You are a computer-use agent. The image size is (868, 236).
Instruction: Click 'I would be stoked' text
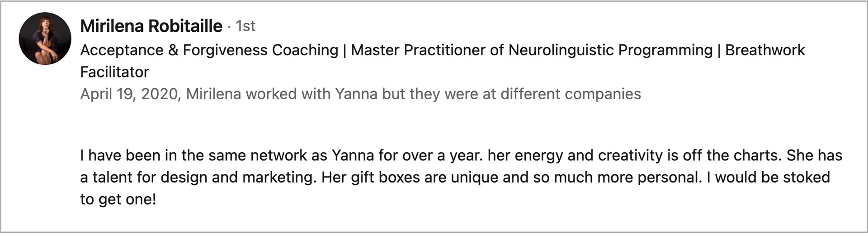click(769, 177)
